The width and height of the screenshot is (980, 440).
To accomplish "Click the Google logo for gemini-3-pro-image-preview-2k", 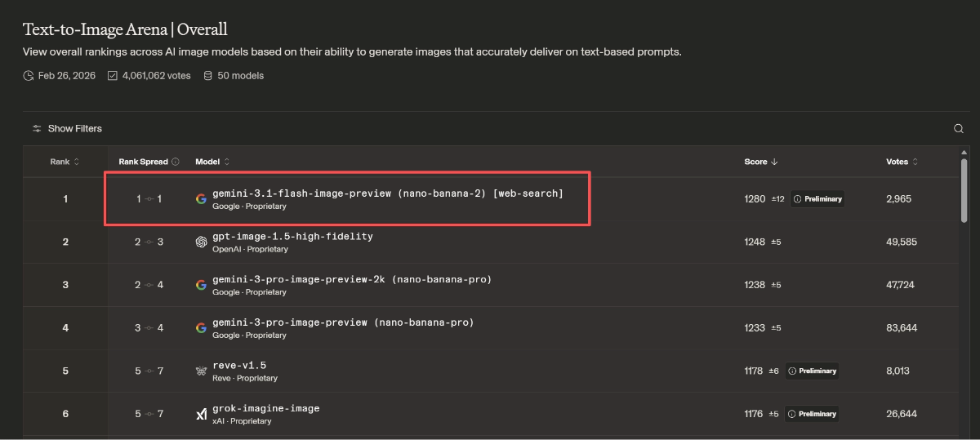I will [201, 285].
